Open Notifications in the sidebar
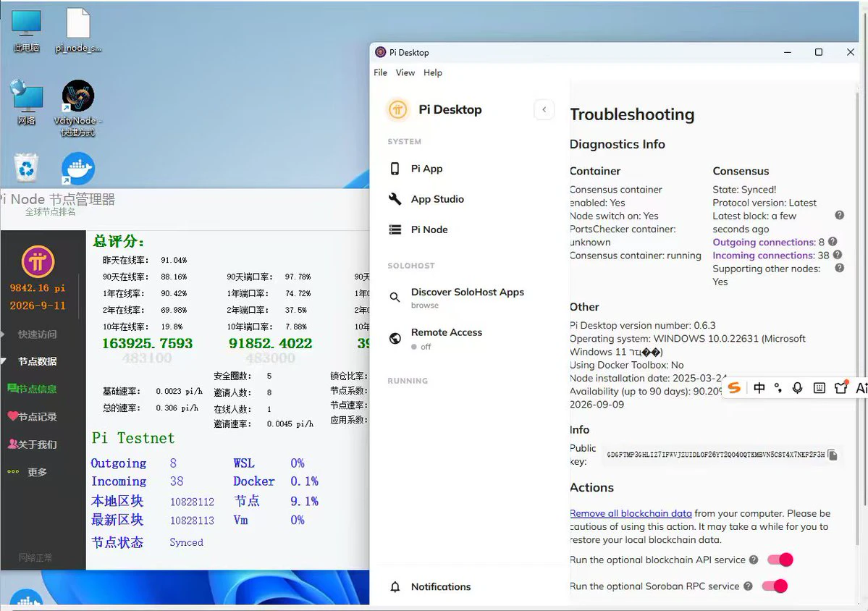 click(x=441, y=586)
